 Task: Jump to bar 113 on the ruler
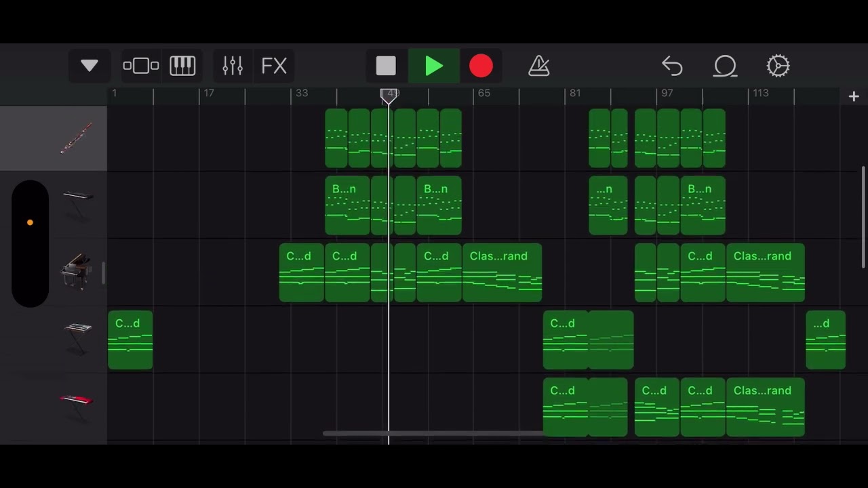pos(761,93)
